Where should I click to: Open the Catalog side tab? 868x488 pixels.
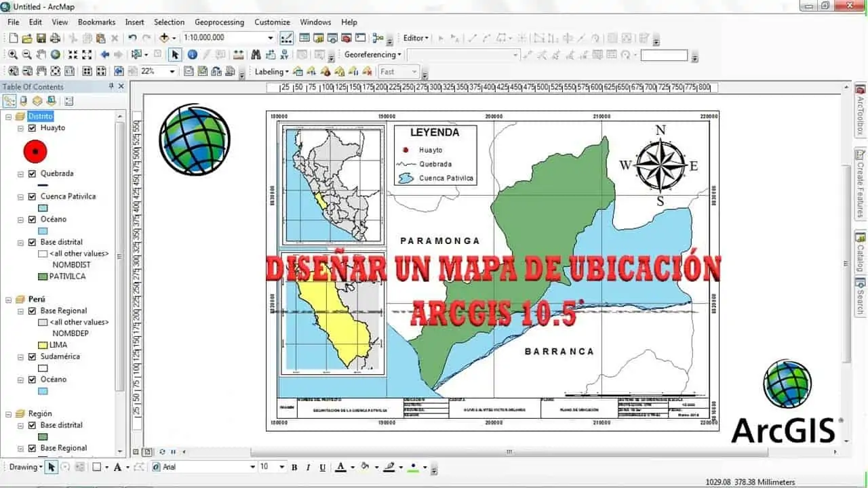861,252
